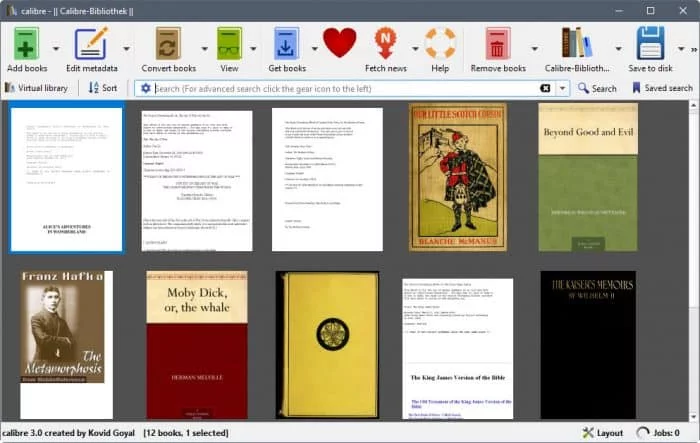The width and height of the screenshot is (700, 443).
Task: Select the Moby Dick book cover
Action: pyautogui.click(x=196, y=344)
